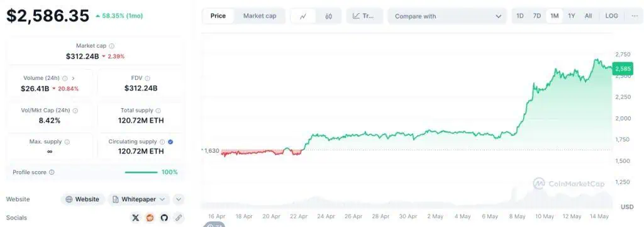Open the three-dots more options icon
644x227 pixels.
pyautogui.click(x=635, y=16)
